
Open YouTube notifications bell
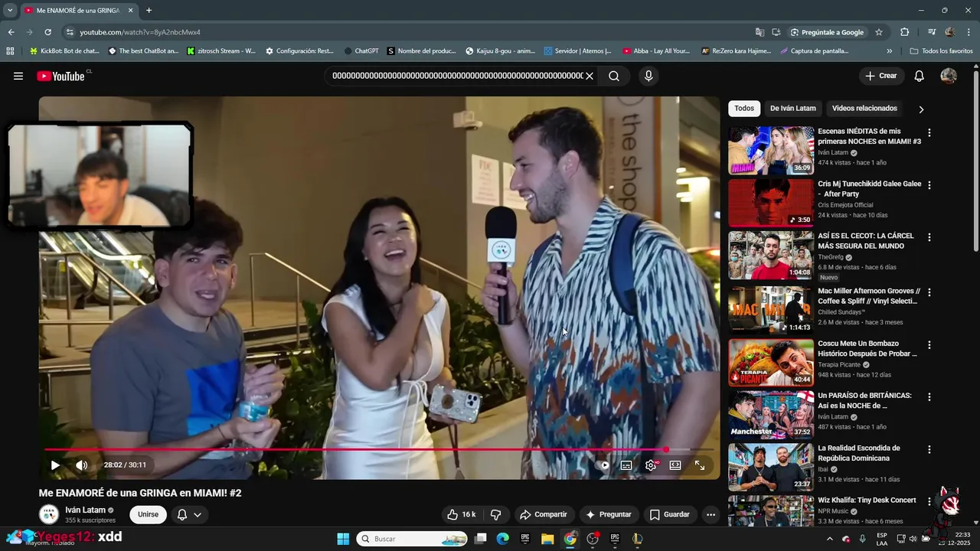pyautogui.click(x=920, y=76)
